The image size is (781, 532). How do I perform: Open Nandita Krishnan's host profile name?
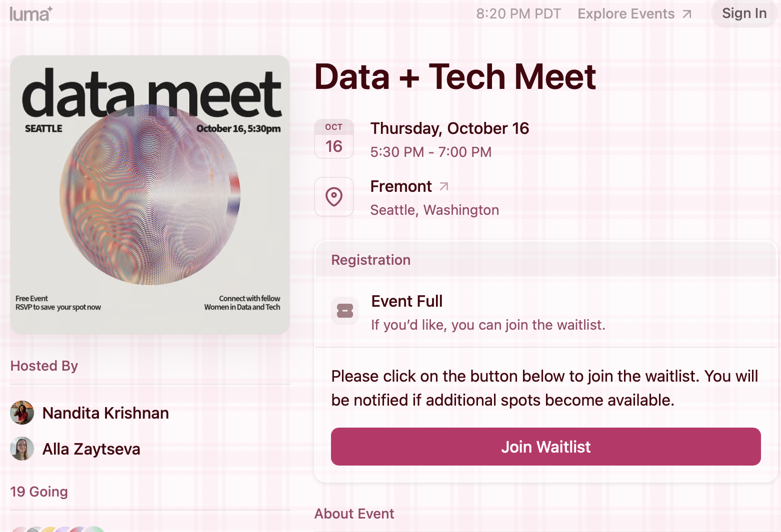[105, 413]
